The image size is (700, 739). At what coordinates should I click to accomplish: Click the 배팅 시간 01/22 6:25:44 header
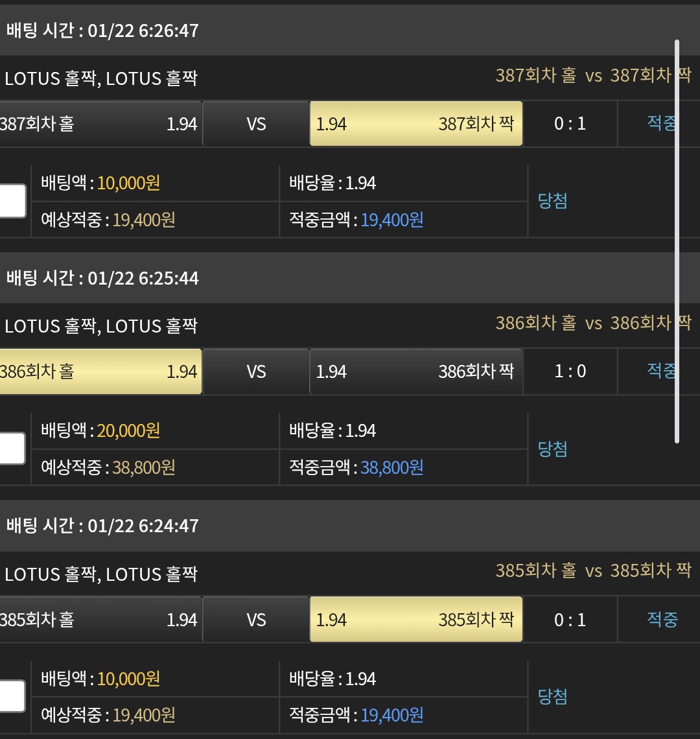tap(102, 278)
